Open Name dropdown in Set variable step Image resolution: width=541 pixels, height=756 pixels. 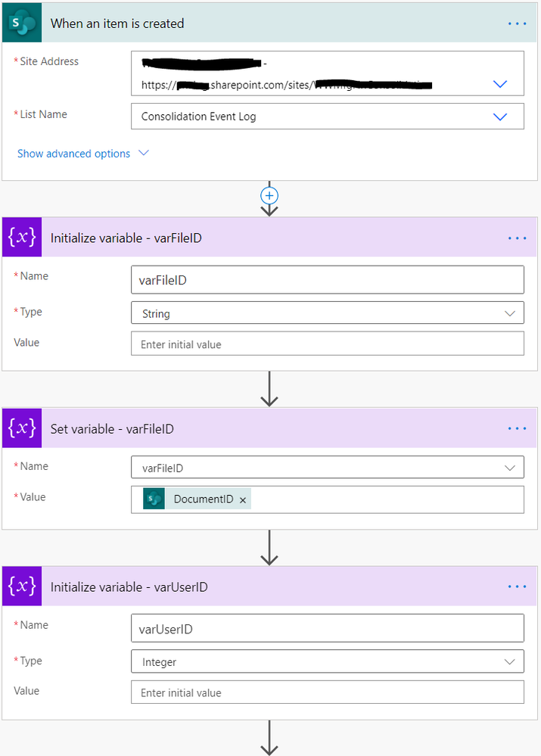click(x=328, y=468)
